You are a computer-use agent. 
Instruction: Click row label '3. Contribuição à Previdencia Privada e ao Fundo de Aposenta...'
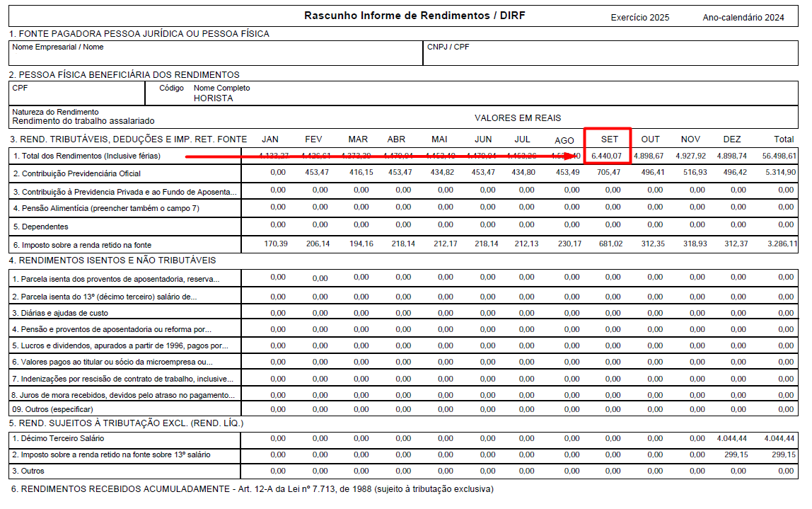pyautogui.click(x=124, y=192)
